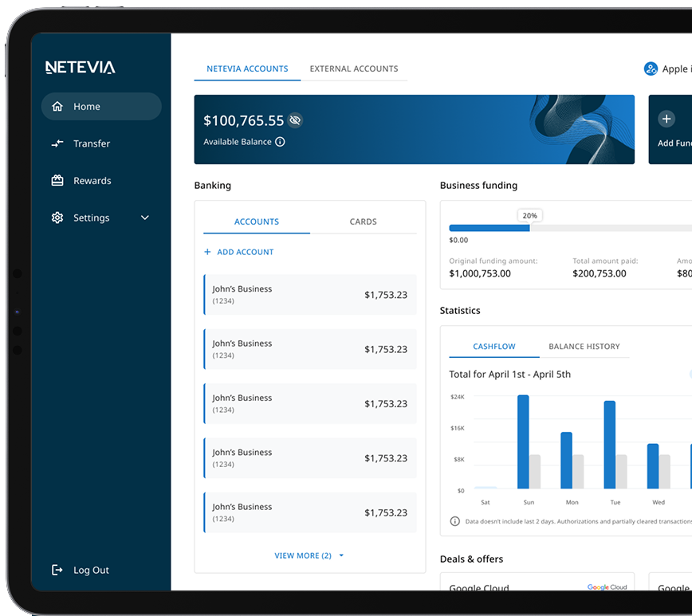The width and height of the screenshot is (692, 616).
Task: Click the NETEVIA logo
Action: pyautogui.click(x=81, y=68)
